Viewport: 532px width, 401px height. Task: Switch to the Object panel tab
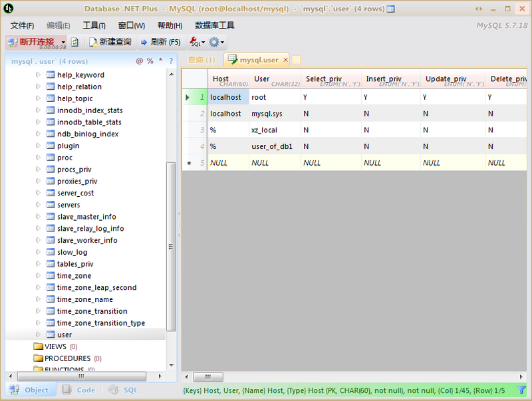pos(31,390)
